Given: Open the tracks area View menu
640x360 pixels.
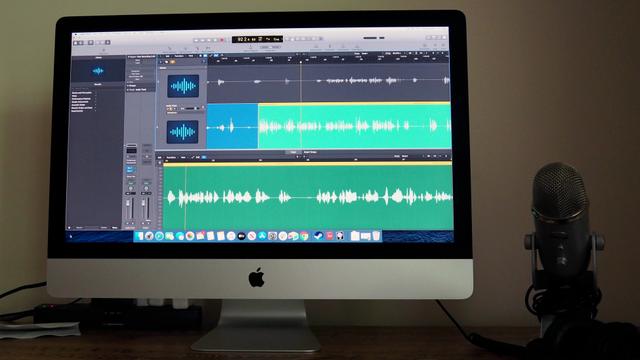Looking at the screenshot, I should pos(191,56).
